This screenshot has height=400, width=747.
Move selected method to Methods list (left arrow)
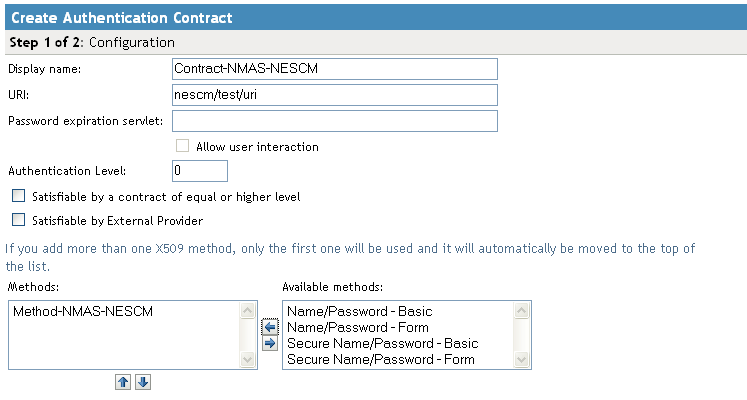(269, 327)
